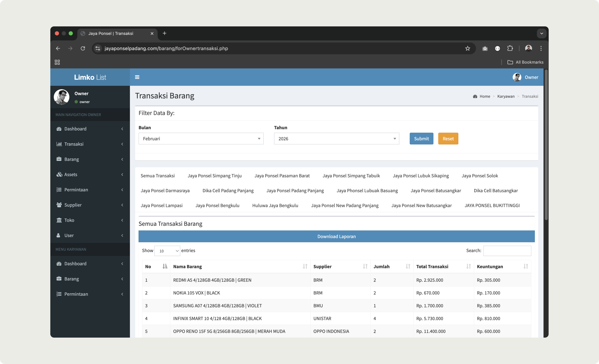The height and width of the screenshot is (364, 599).
Task: Reload the page via refresh icon
Action: 83,48
